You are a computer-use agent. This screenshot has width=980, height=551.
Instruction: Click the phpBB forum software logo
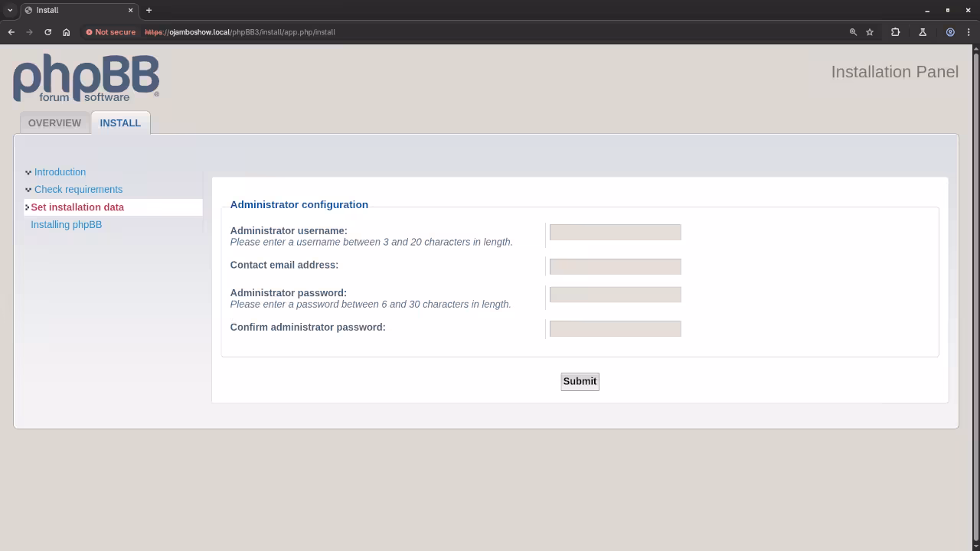pos(86,77)
